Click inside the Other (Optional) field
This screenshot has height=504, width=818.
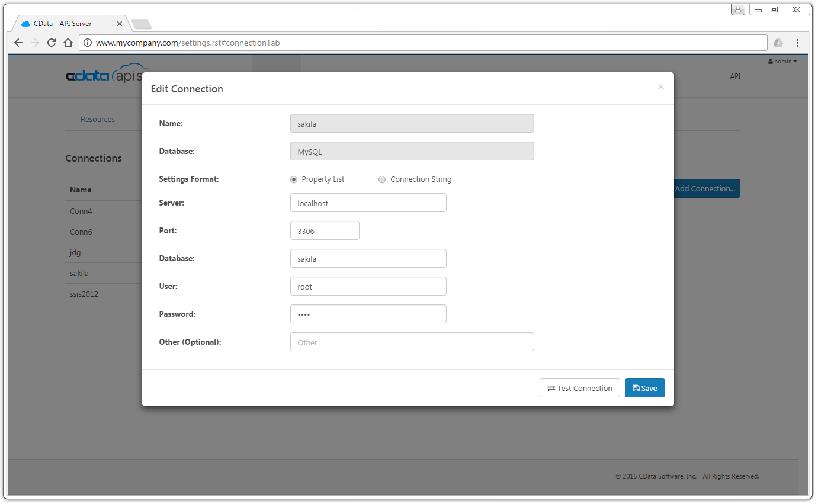coord(412,342)
